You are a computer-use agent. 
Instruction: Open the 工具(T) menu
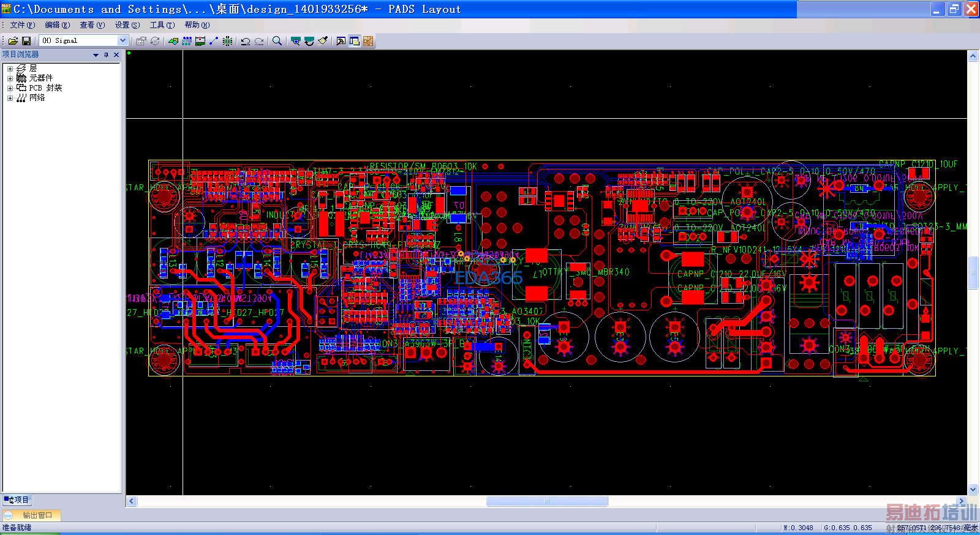point(162,25)
